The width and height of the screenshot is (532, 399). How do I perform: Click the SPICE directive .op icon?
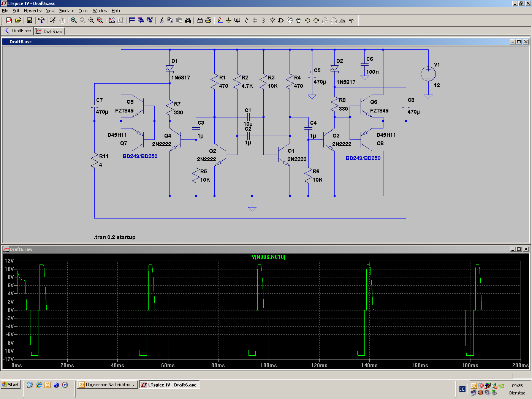351,21
